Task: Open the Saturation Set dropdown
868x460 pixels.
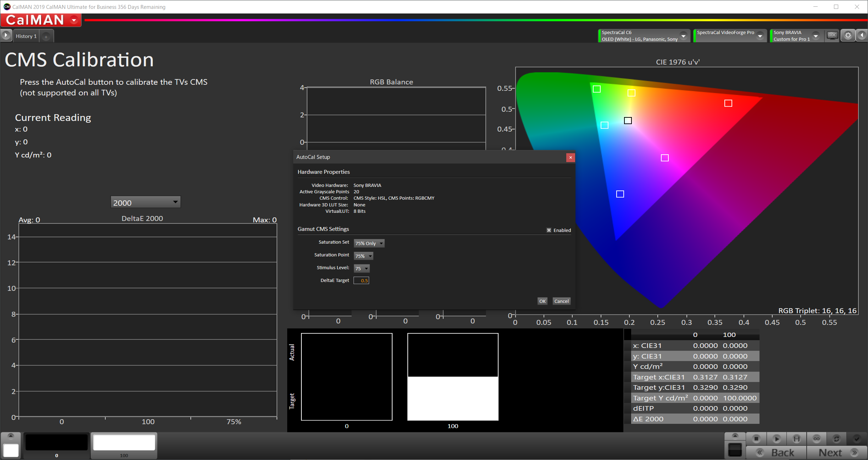Action: click(369, 243)
